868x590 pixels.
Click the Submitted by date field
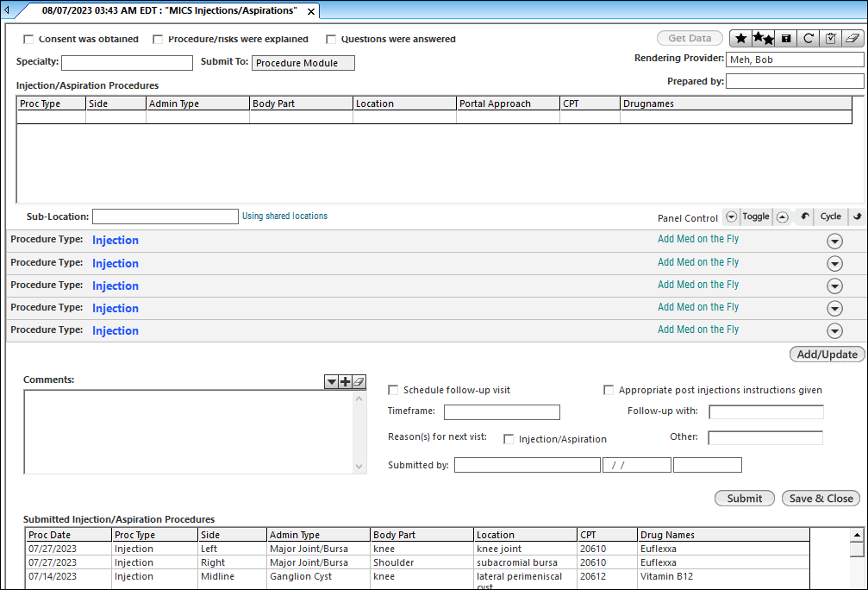637,465
